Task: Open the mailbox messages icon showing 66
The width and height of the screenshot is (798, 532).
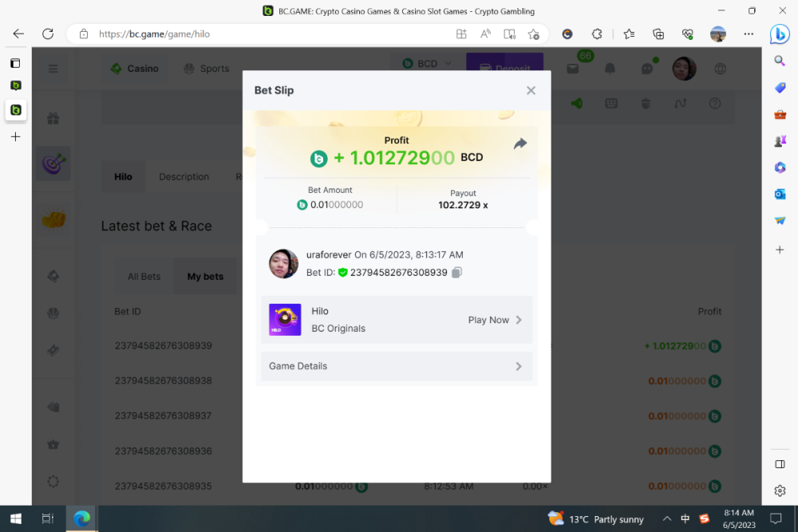Action: pos(572,69)
